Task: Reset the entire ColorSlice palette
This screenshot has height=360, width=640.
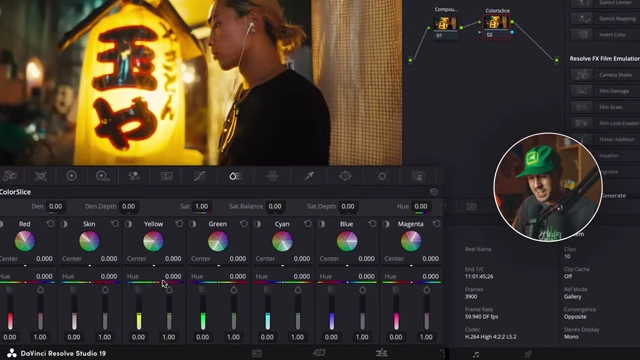Action: (434, 192)
